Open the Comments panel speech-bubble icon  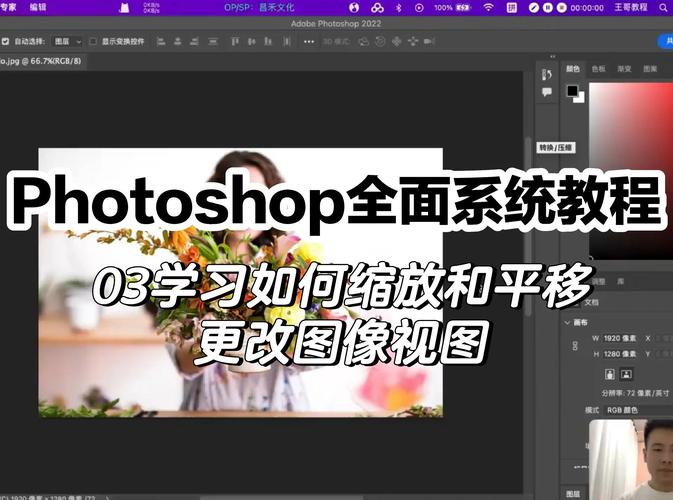(546, 92)
